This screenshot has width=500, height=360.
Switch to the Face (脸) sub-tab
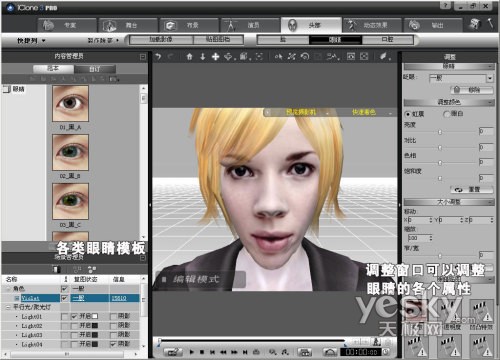pyautogui.click(x=283, y=40)
